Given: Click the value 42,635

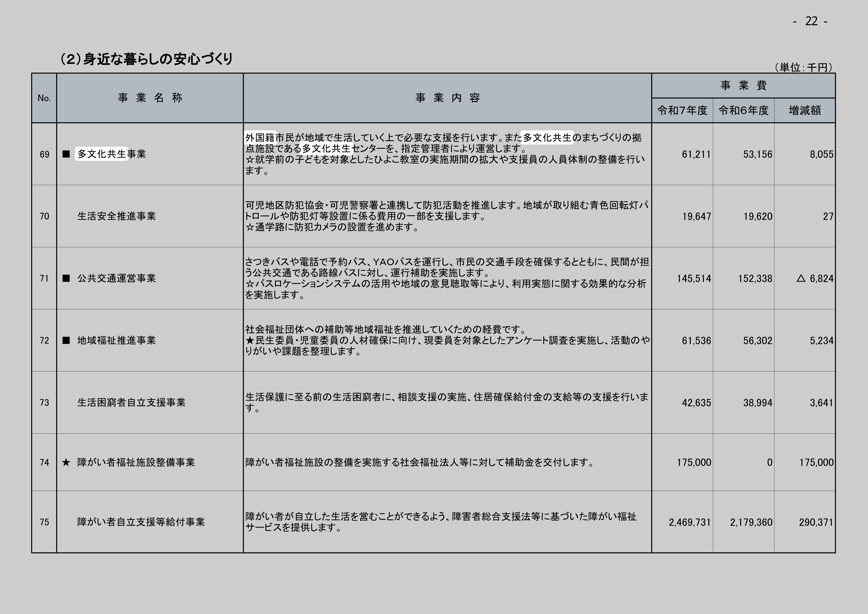Looking at the screenshot, I should (696, 403).
